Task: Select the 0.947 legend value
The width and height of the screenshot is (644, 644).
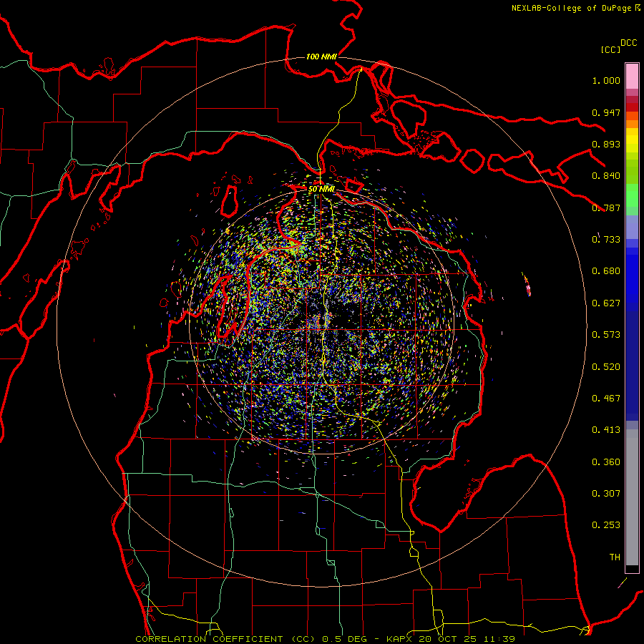Action: [x=606, y=112]
